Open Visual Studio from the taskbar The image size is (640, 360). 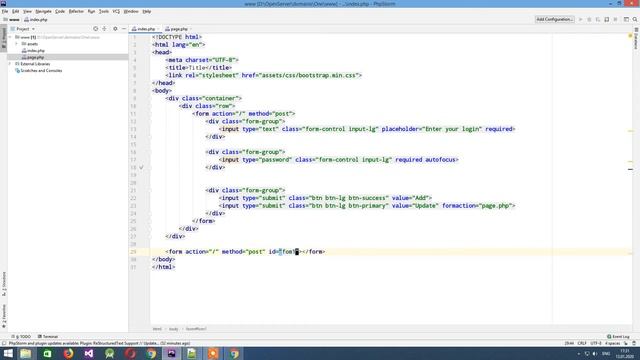(x=89, y=353)
